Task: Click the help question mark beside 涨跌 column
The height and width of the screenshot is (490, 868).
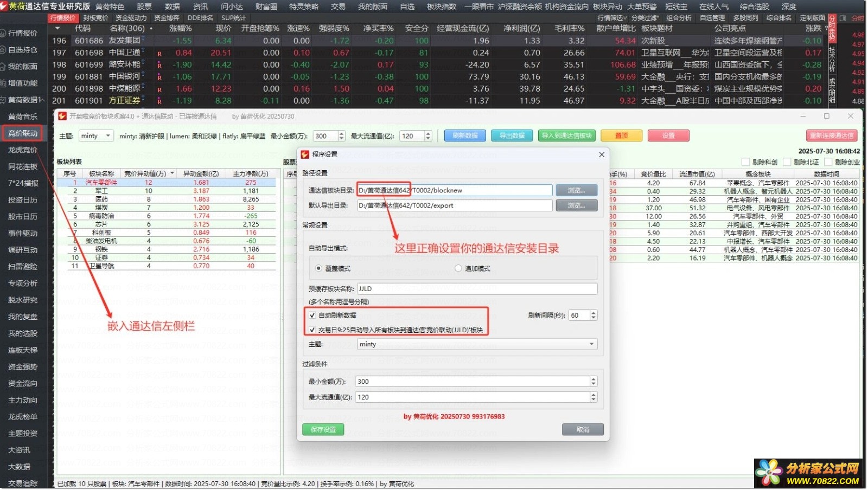Action: tap(826, 28)
